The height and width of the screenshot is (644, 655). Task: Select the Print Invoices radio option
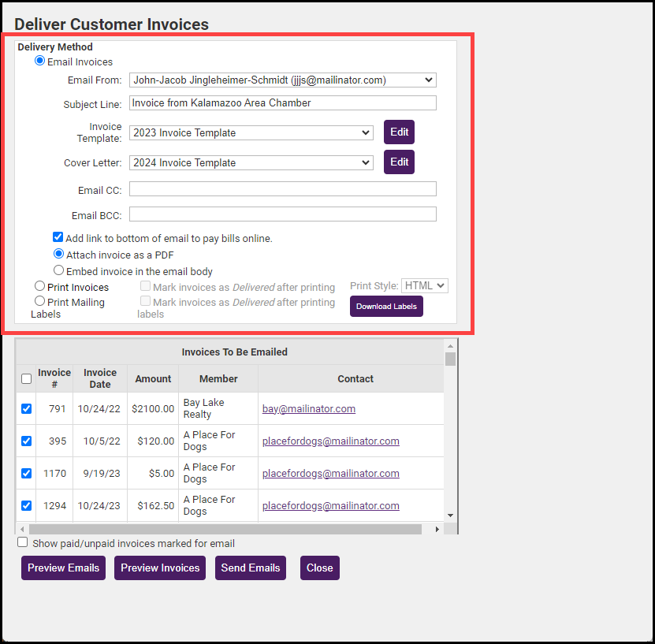[40, 287]
